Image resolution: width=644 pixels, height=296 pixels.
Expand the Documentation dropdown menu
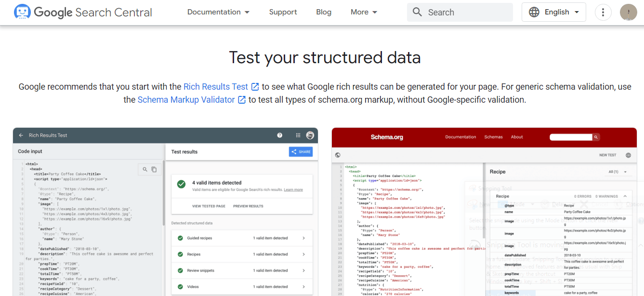[x=219, y=12]
